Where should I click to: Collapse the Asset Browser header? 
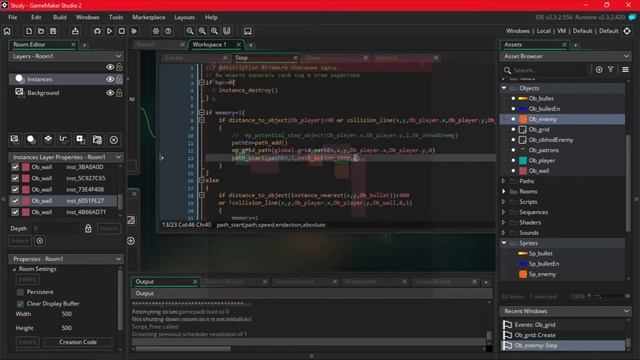[626, 56]
